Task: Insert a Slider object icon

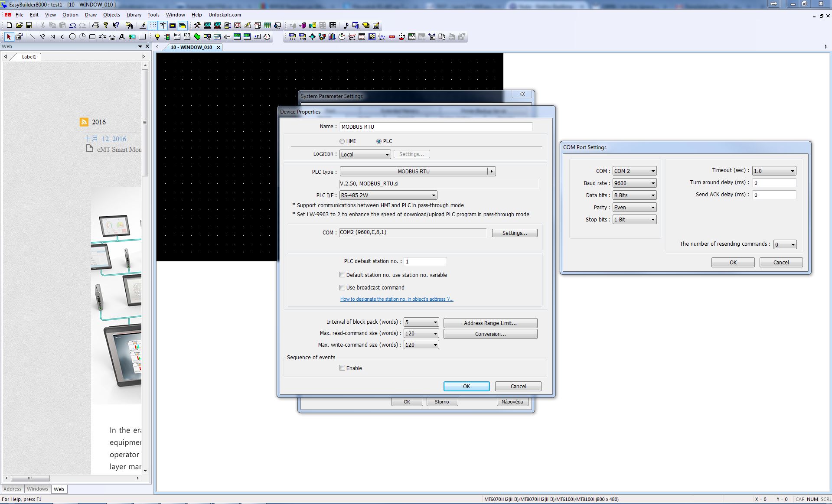Action: [227, 37]
